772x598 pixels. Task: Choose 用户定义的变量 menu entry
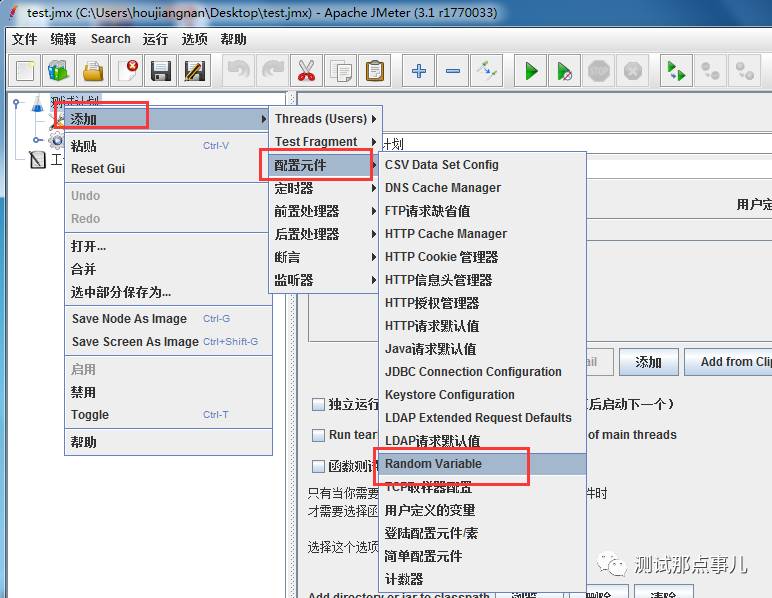click(482, 510)
